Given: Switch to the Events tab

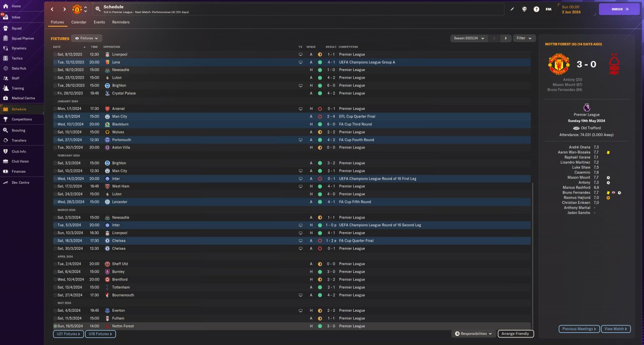Looking at the screenshot, I should 99,22.
